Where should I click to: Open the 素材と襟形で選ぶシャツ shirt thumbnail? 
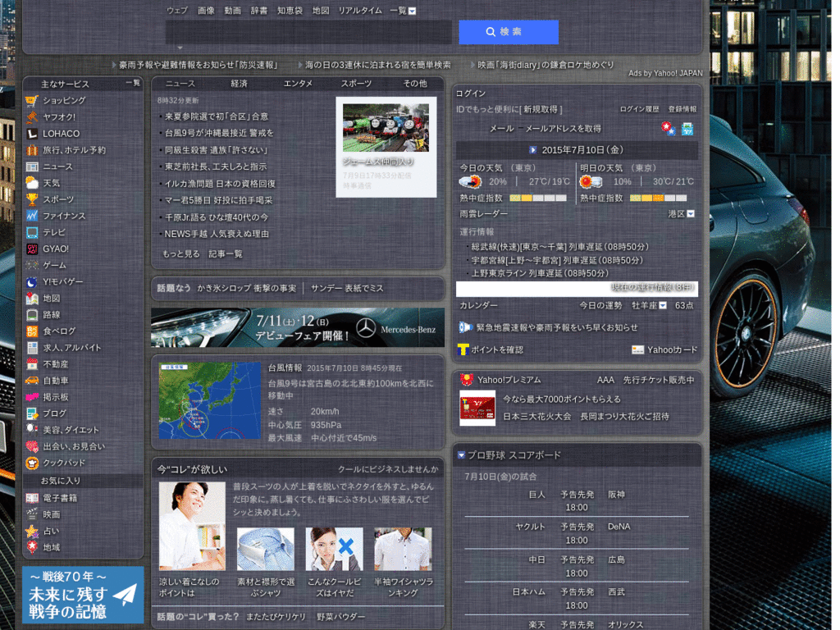(x=266, y=549)
